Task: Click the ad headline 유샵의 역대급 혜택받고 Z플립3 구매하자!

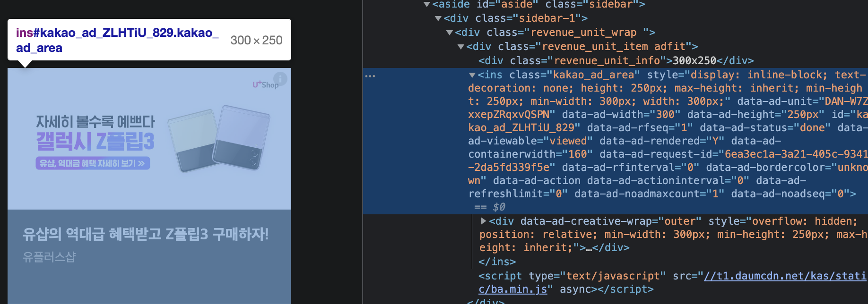Action: pos(146,234)
